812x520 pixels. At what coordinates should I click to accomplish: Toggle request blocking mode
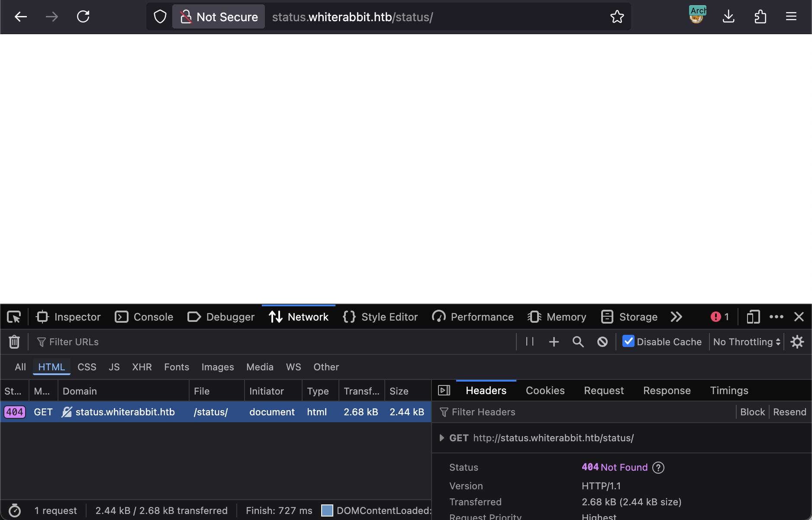click(603, 342)
